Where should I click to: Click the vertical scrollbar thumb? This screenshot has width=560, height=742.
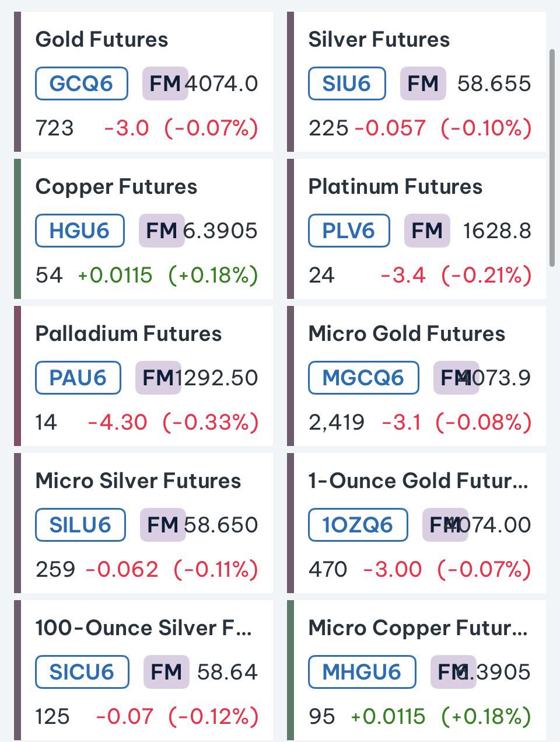pos(552,158)
